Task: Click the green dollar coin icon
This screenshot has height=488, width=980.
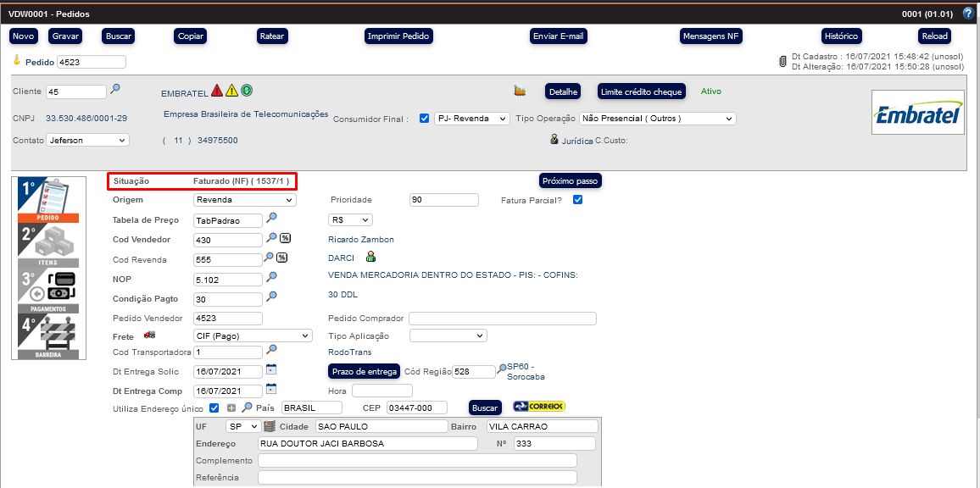Action: [247, 91]
